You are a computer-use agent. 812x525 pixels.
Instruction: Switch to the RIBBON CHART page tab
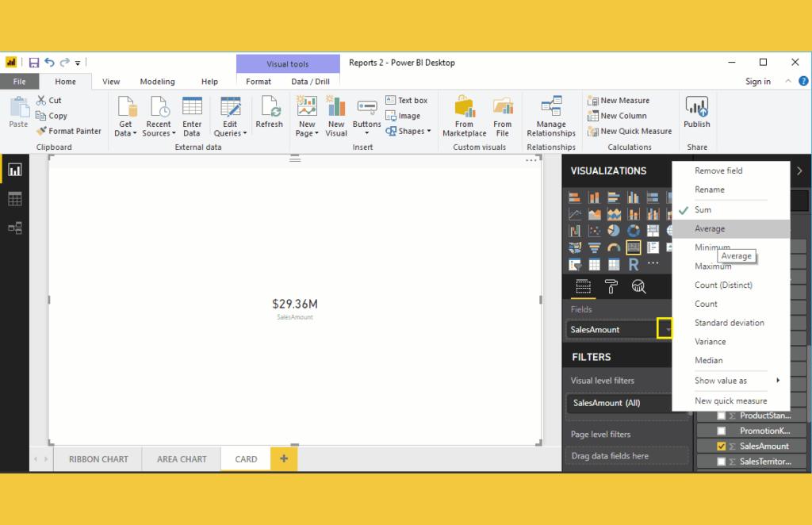98,458
